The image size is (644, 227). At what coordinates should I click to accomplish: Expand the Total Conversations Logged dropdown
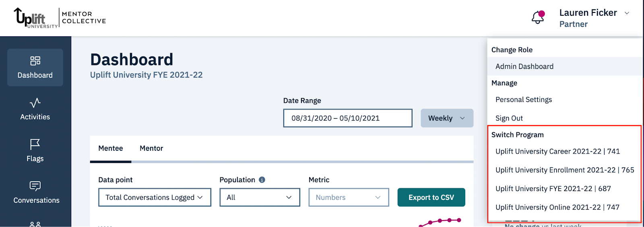155,197
